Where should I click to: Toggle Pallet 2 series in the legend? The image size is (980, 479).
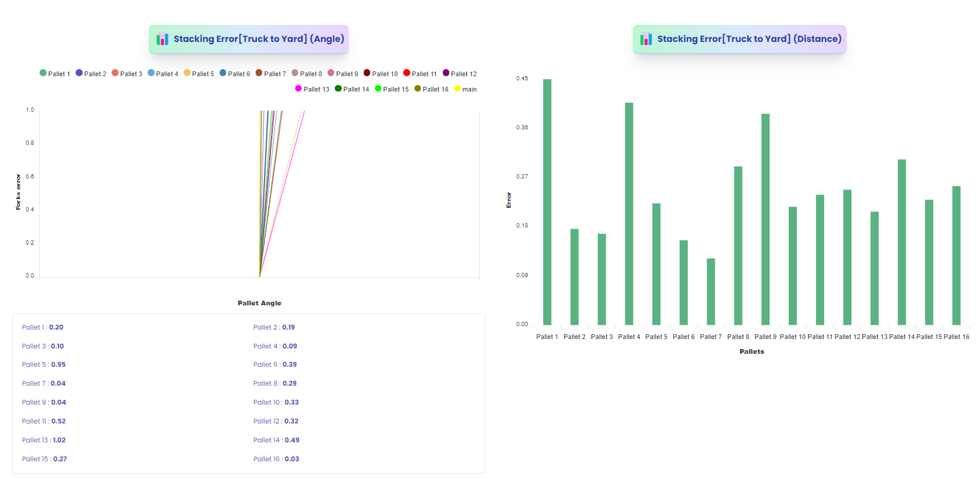coord(91,74)
